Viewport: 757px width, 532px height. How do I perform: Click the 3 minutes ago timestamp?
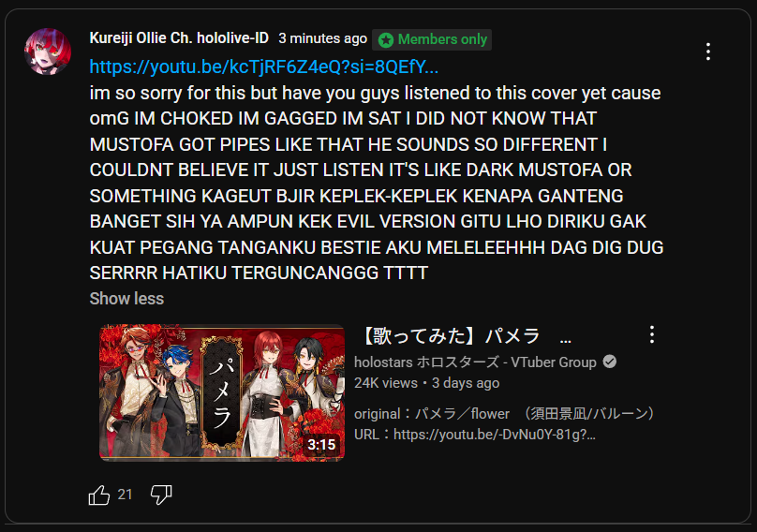tap(322, 38)
